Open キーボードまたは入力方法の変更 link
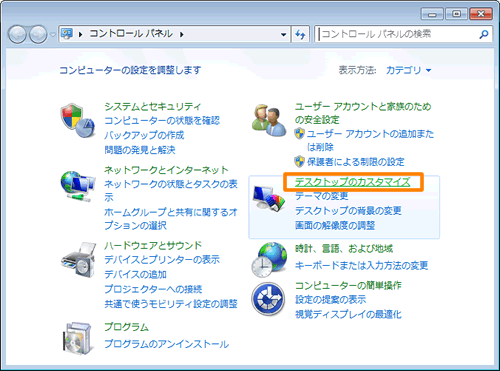This screenshot has width=500, height=371. click(x=361, y=266)
